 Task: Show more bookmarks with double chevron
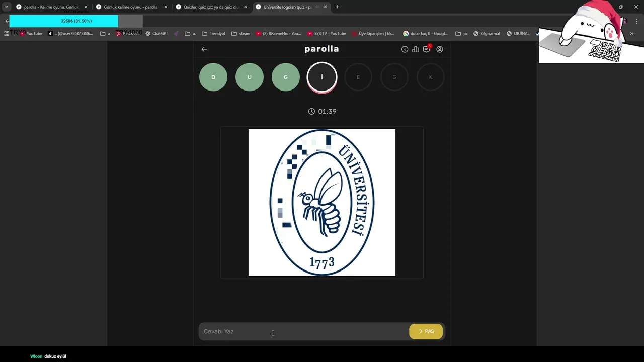[631, 34]
